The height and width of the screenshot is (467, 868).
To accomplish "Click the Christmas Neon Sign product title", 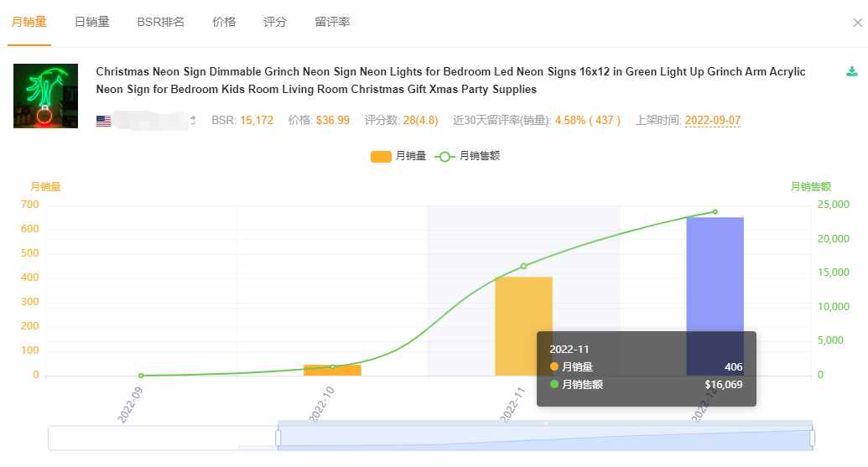I will (x=450, y=80).
